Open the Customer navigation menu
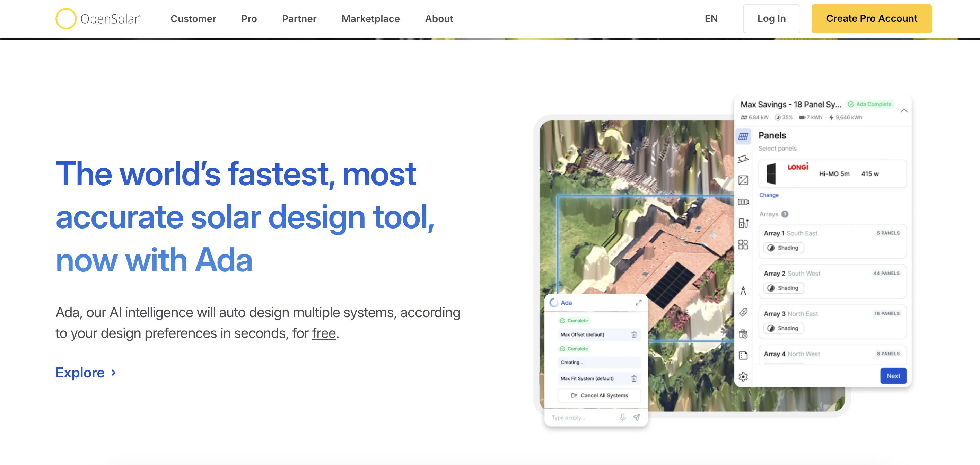This screenshot has width=980, height=465. 193,19
